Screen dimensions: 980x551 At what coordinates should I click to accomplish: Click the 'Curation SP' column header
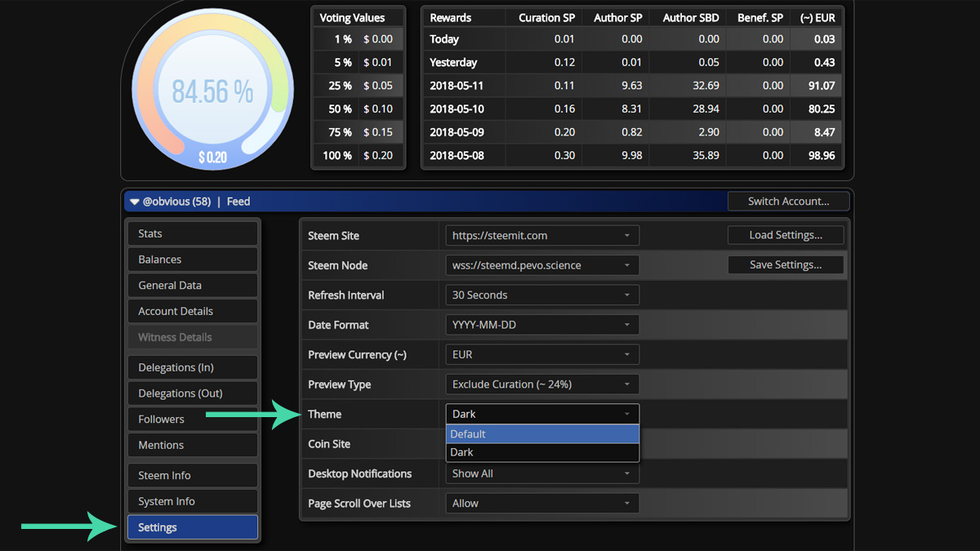click(546, 17)
